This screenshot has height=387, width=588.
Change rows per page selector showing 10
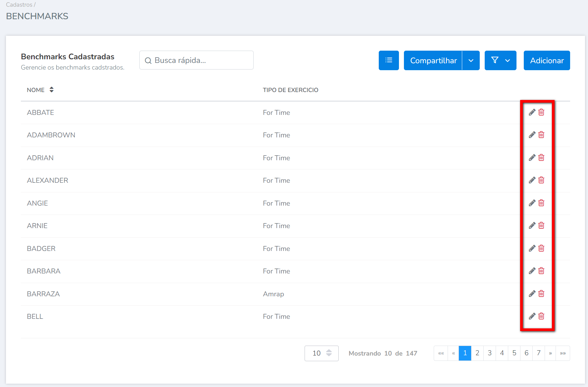click(x=321, y=353)
